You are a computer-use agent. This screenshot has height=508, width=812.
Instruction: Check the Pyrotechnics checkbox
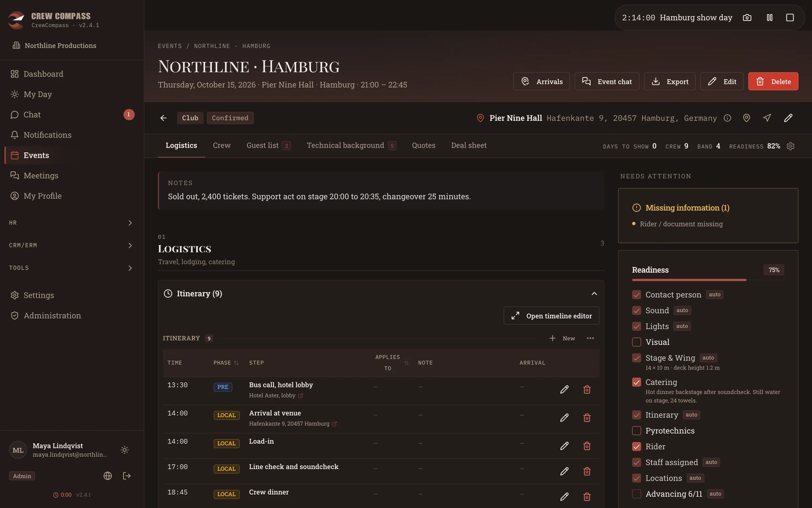(x=636, y=431)
